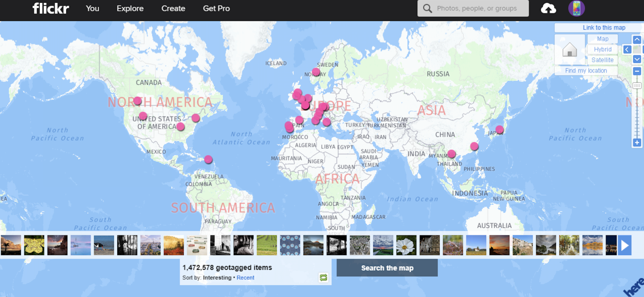
Task: Click Search the map button
Action: [x=387, y=268]
